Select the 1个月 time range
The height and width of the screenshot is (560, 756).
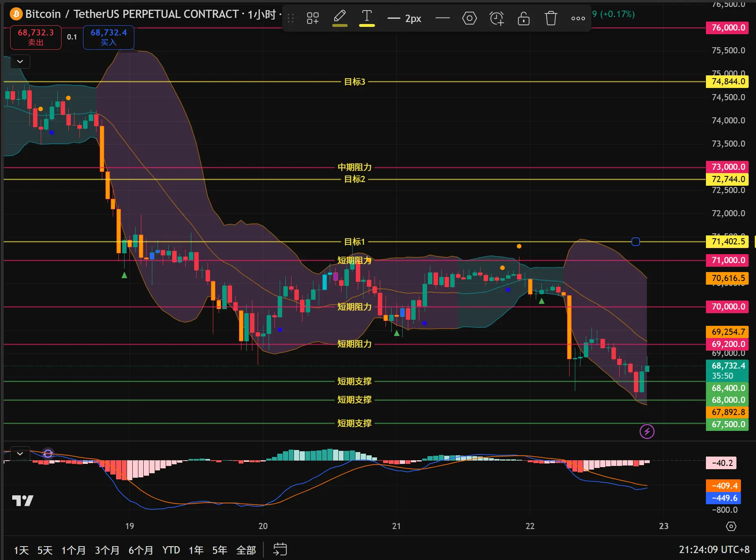click(x=73, y=550)
